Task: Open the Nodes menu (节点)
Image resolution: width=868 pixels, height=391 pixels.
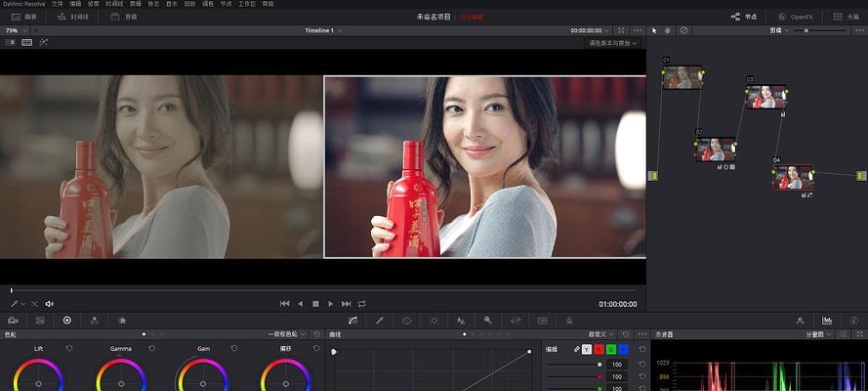Action: click(x=226, y=3)
